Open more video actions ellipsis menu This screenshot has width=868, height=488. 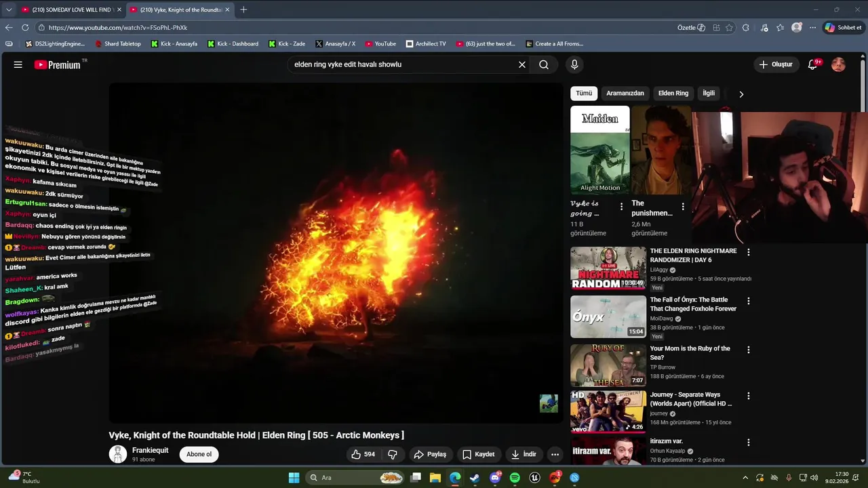[x=555, y=454]
